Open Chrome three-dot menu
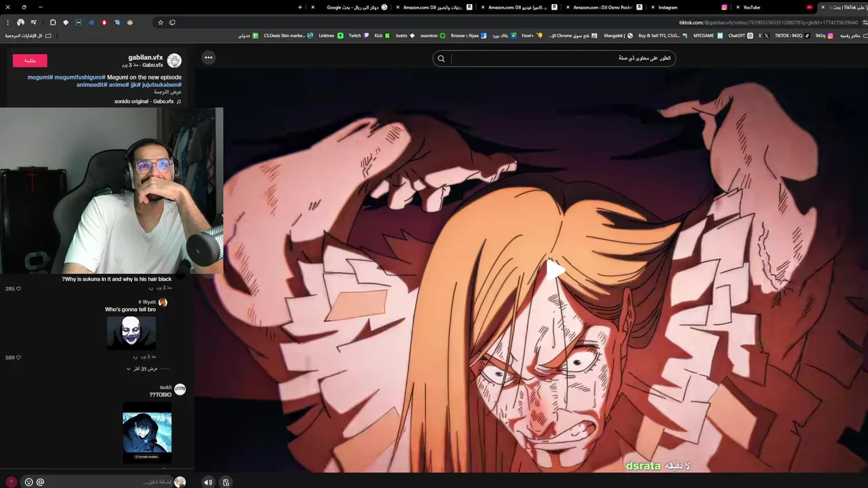Screen dimensions: 868x488 click(7, 22)
